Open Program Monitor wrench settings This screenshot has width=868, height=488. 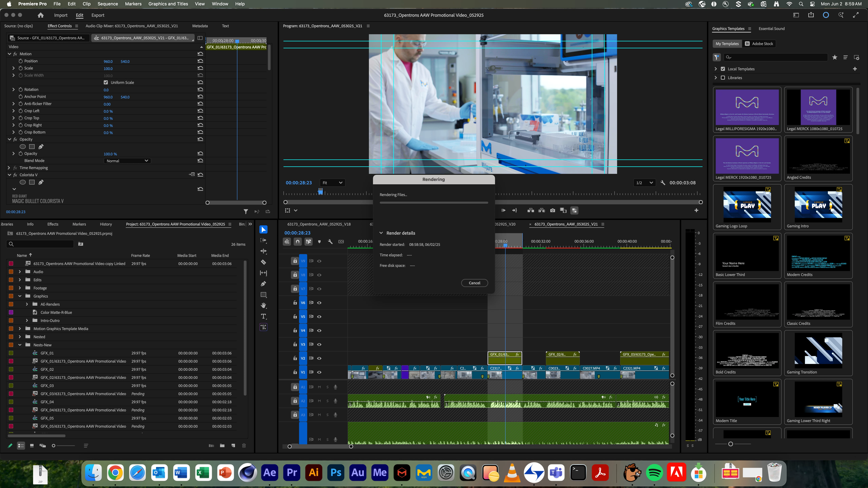point(663,182)
